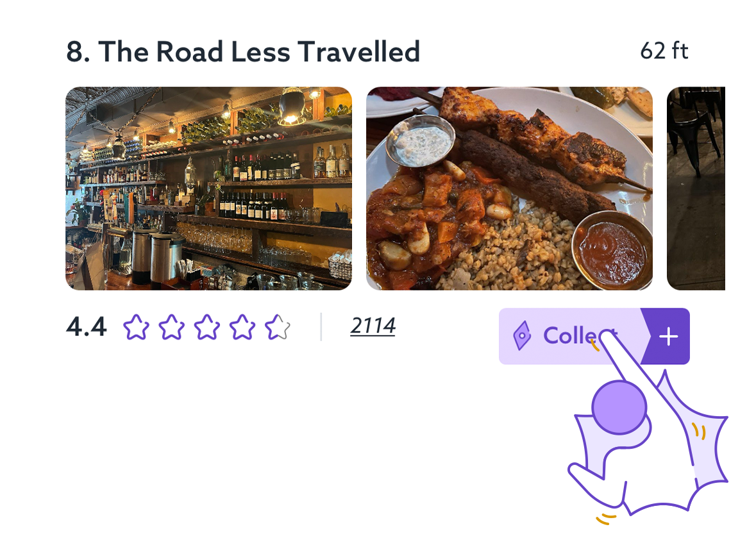Click the diamond compass icon in Collect button
756x554 pixels.
click(522, 335)
